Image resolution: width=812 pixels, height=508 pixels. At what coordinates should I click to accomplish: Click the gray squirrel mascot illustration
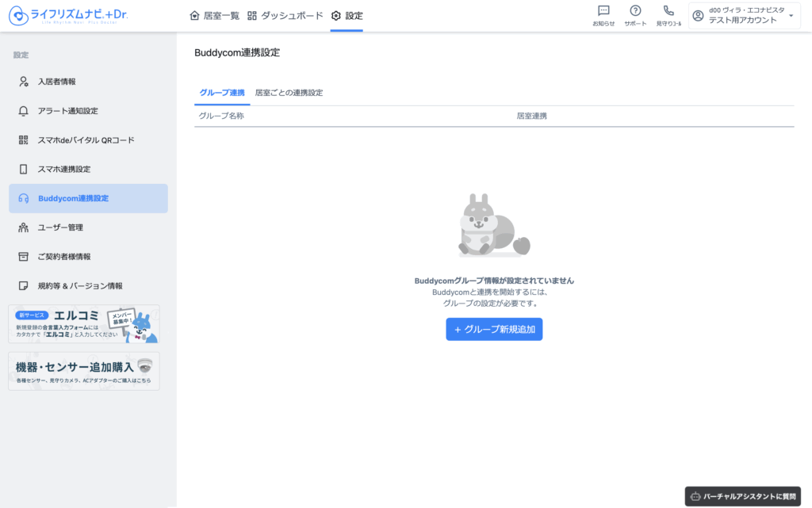pyautogui.click(x=494, y=225)
